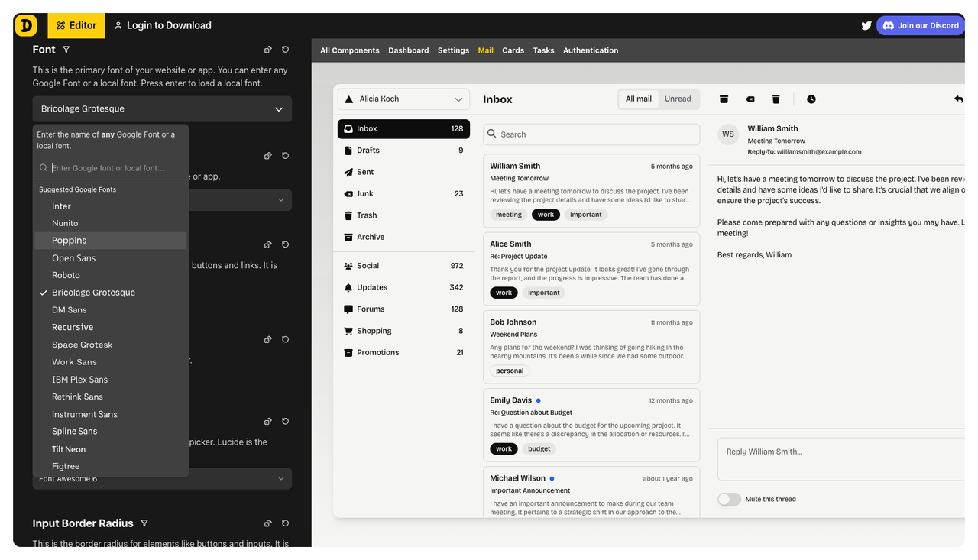Open the Settings tab

[453, 50]
